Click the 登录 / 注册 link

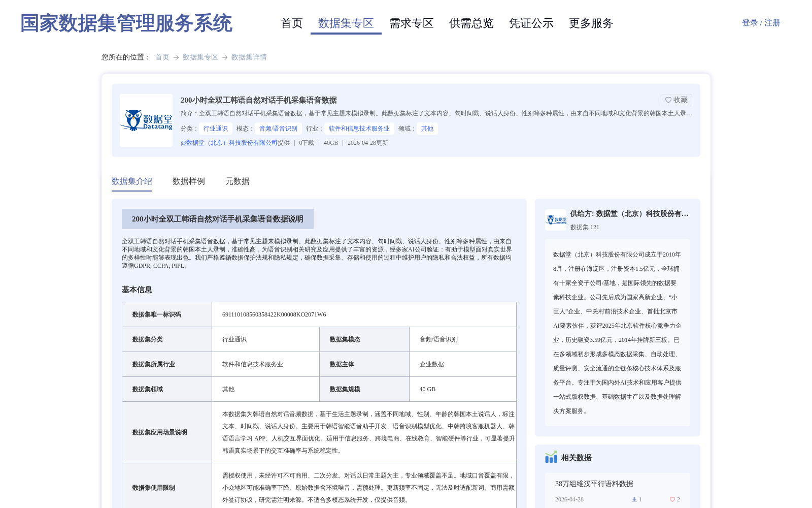[x=761, y=23]
